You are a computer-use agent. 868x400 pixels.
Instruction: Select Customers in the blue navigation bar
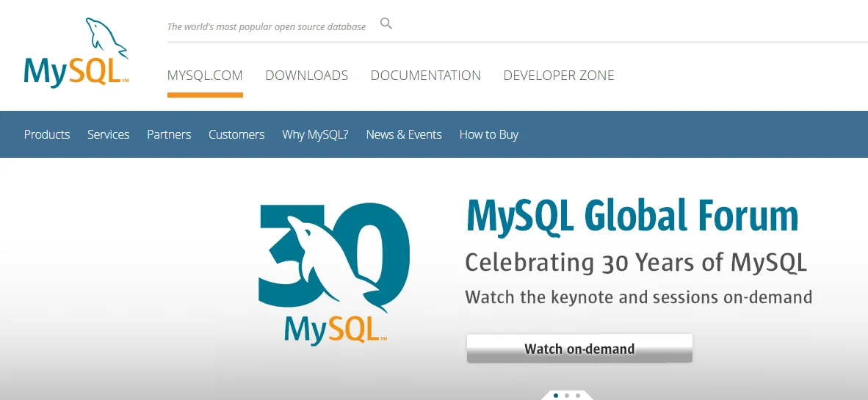(x=236, y=134)
